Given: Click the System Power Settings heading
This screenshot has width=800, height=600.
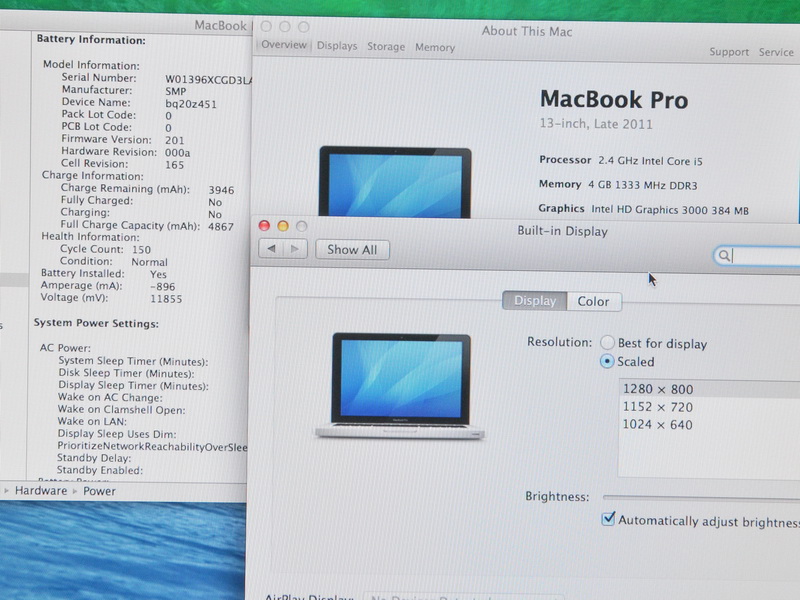Looking at the screenshot, I should pos(96,323).
